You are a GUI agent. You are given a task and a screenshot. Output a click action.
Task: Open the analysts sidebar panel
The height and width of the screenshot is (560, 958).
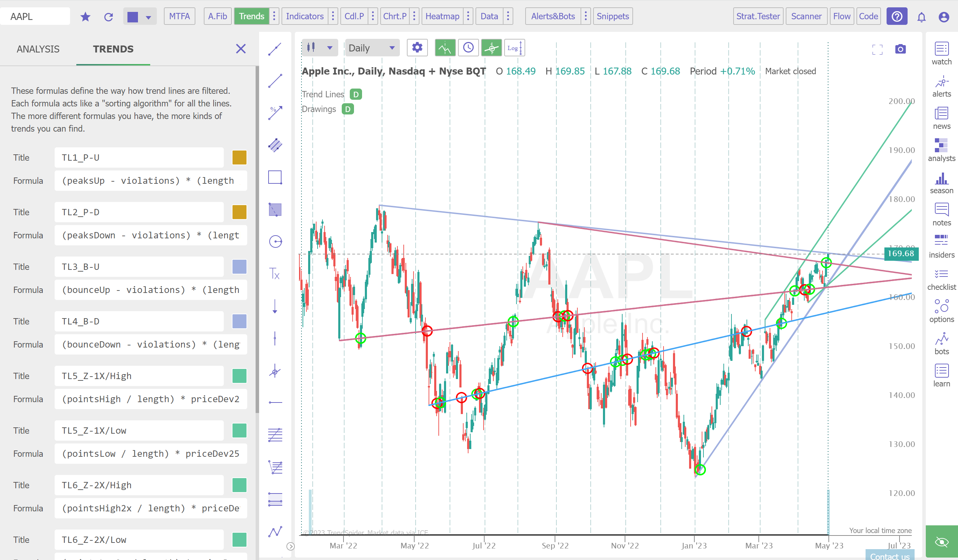[941, 150]
